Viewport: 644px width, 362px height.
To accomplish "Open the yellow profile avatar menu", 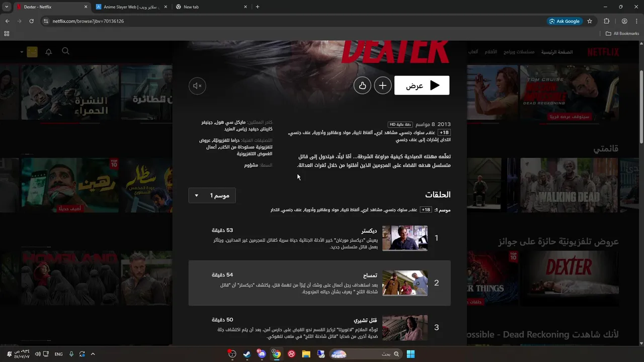I will pos(32,52).
